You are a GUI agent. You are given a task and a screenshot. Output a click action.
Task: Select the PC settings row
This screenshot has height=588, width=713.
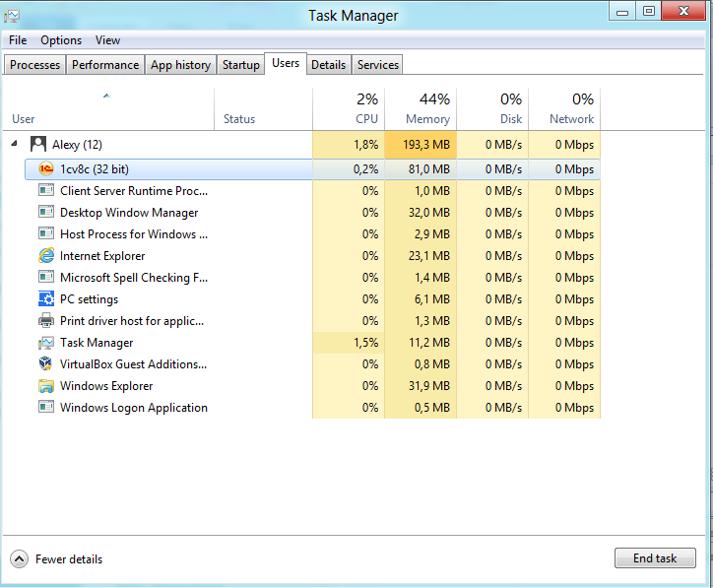pyautogui.click(x=312, y=299)
